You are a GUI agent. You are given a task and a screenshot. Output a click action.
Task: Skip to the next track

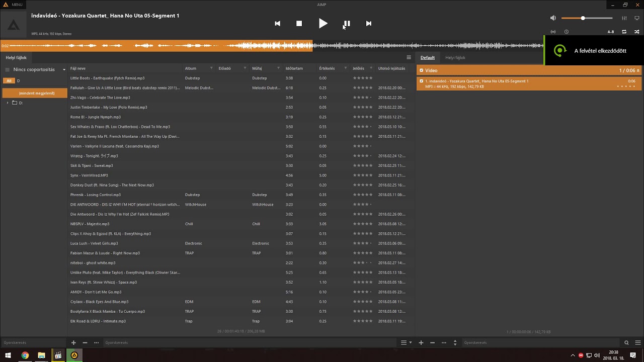368,24
